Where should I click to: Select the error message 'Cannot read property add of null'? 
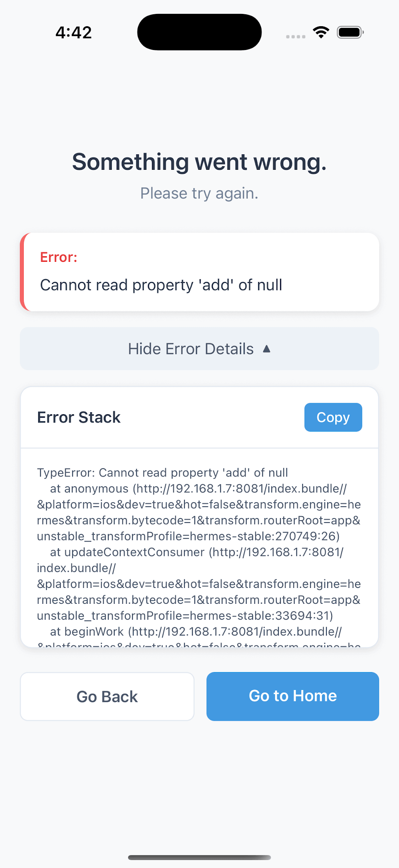point(160,284)
